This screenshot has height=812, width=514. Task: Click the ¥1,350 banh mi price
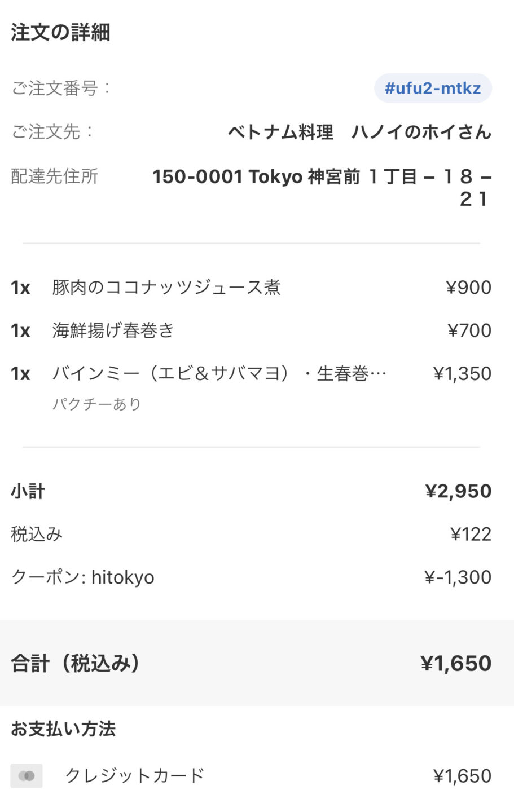click(x=462, y=373)
